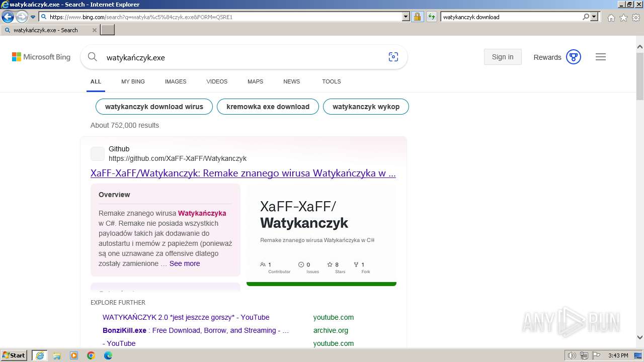644x362 pixels.
Task: Open the recent pages dropdown arrow
Action: [33, 17]
